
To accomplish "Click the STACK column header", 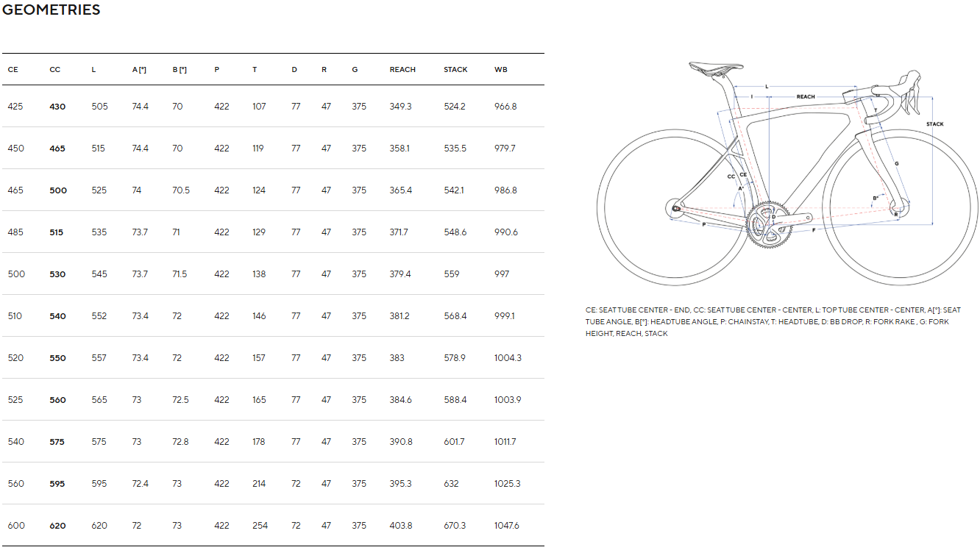I will [455, 69].
